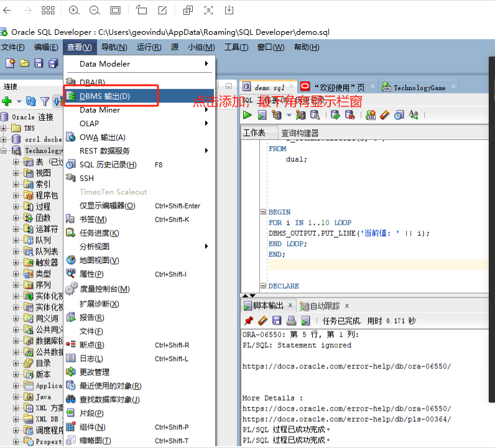This screenshot has height=448, width=495.
Task: Click the Save All toolbar icon
Action: (x=53, y=63)
